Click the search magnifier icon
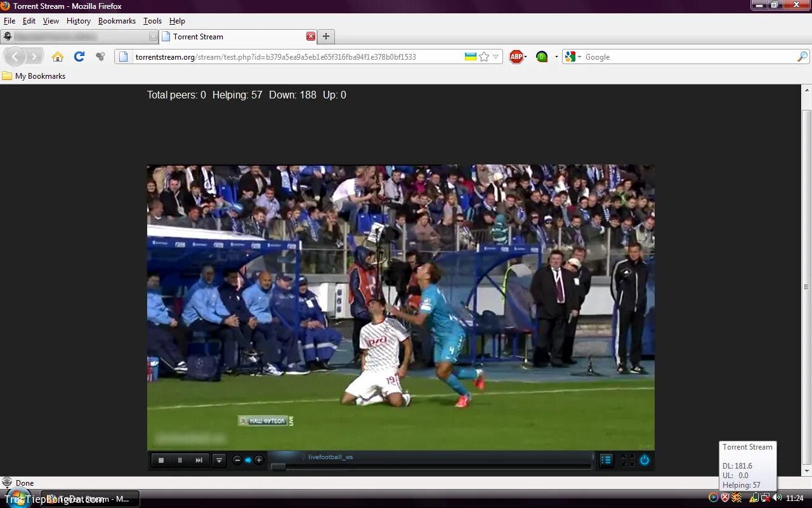 802,57
